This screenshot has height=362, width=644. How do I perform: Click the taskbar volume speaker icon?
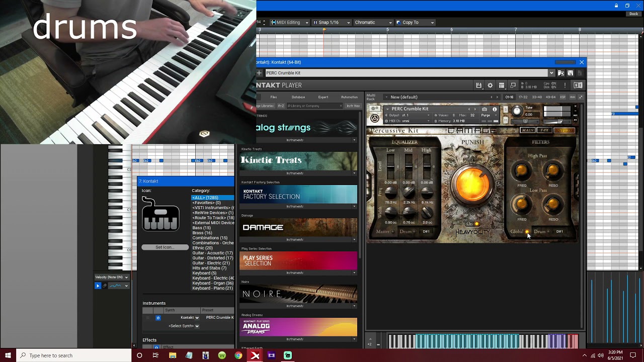tap(601, 355)
